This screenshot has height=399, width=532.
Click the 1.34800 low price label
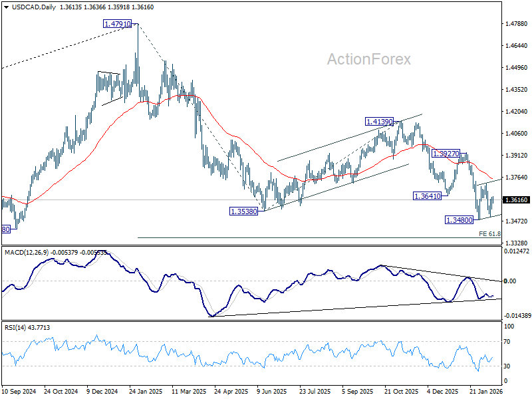point(459,220)
